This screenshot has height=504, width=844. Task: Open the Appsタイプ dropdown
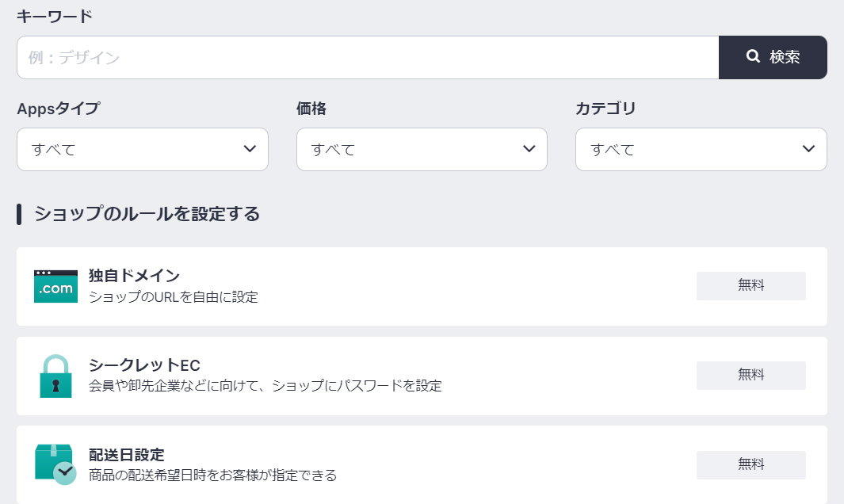click(143, 149)
